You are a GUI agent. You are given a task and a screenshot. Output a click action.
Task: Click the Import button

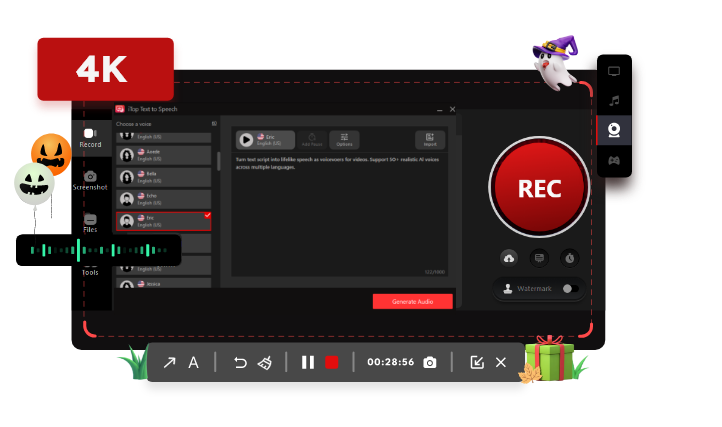tap(430, 139)
